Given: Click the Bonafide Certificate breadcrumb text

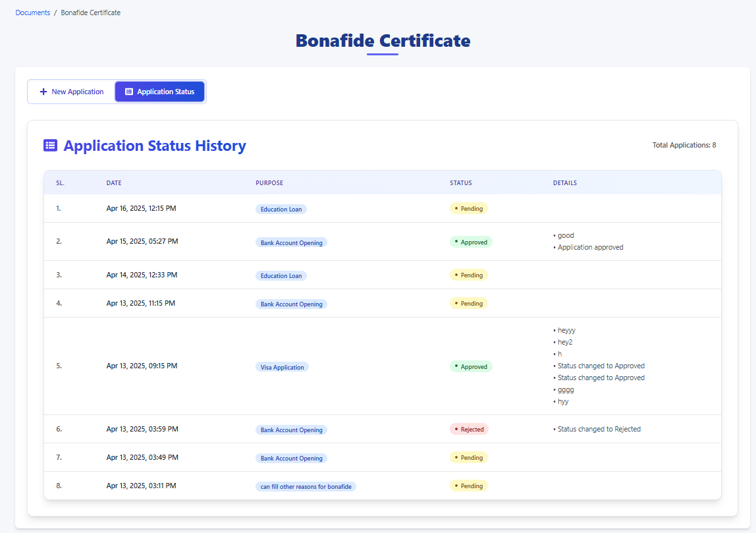Looking at the screenshot, I should click(x=91, y=13).
